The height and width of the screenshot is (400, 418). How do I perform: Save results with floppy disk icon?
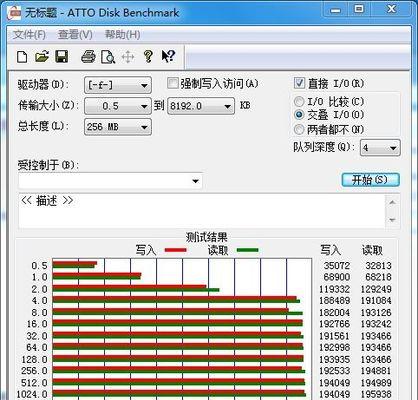tap(62, 57)
